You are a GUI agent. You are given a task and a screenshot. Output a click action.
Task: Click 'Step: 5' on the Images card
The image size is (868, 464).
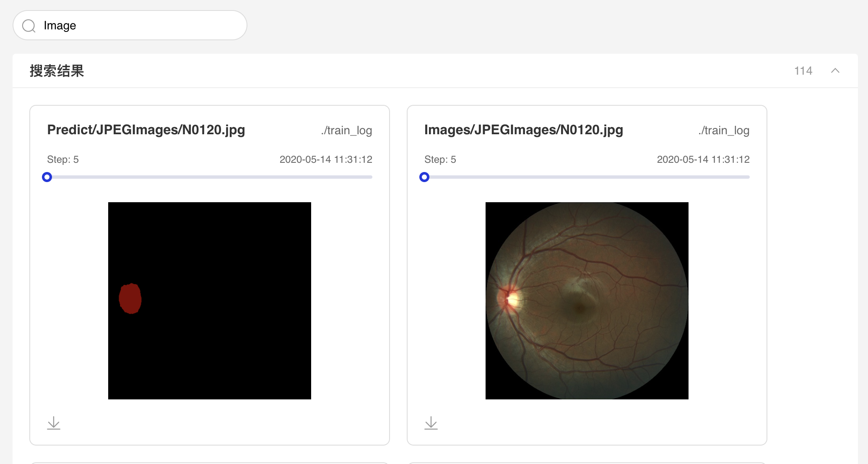[440, 159]
